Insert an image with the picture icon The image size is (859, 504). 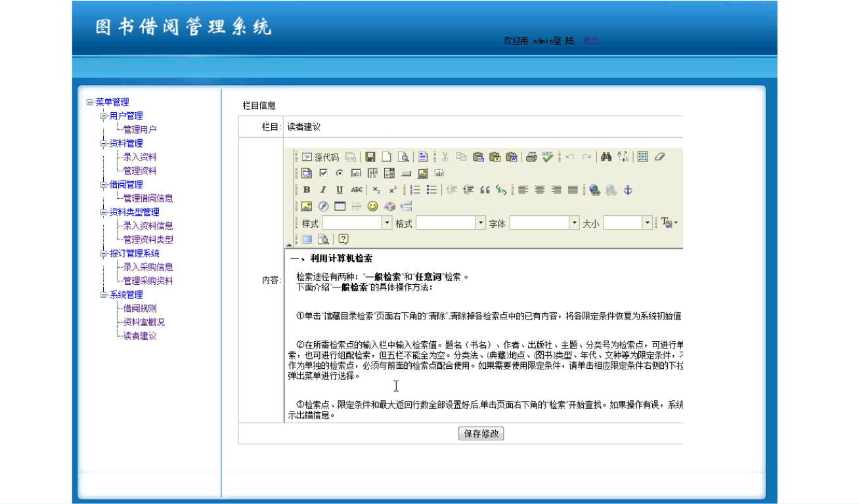[x=307, y=206]
